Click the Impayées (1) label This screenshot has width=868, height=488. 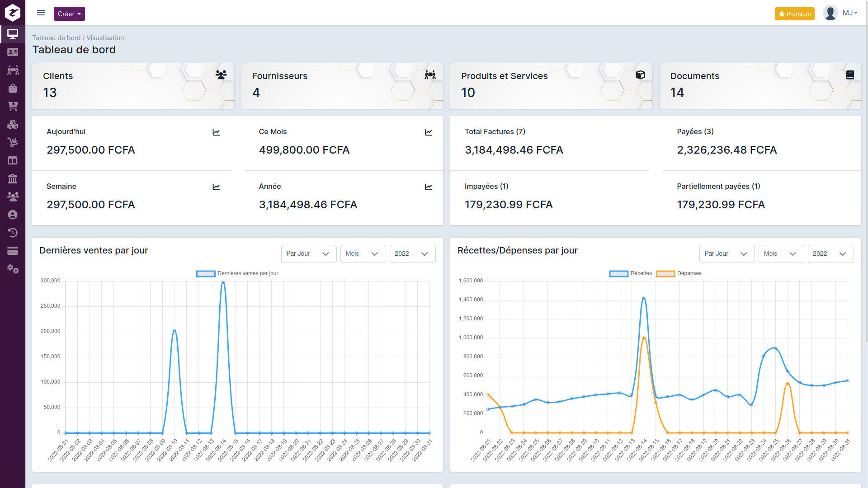tap(486, 187)
